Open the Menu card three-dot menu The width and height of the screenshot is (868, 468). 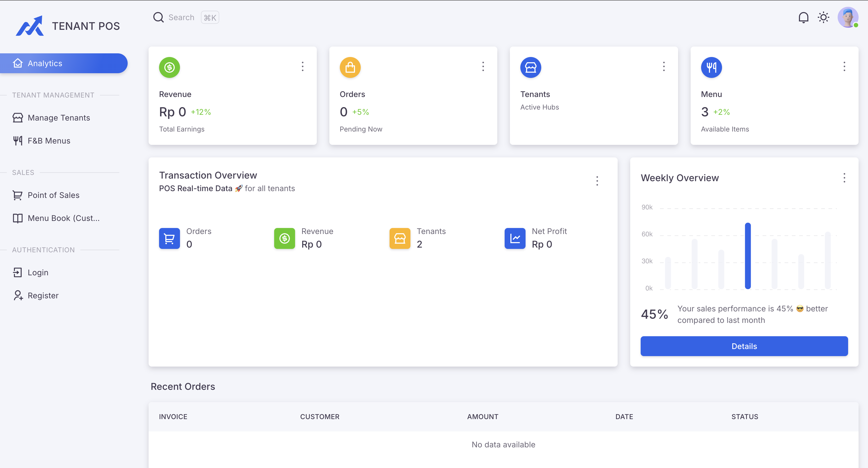[844, 66]
